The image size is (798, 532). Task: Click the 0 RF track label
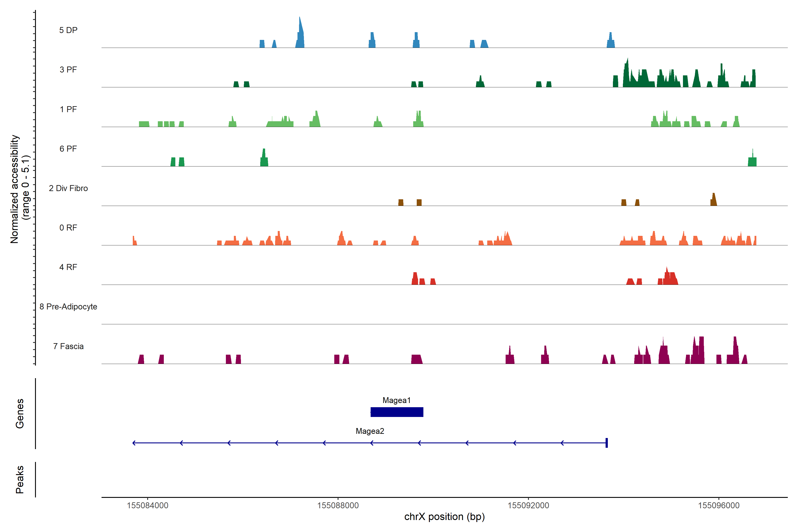pyautogui.click(x=68, y=228)
